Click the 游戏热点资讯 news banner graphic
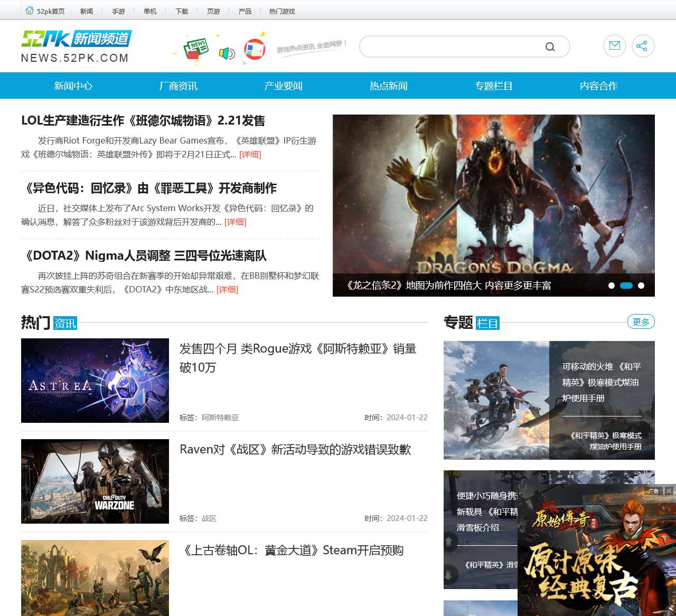 coord(259,48)
